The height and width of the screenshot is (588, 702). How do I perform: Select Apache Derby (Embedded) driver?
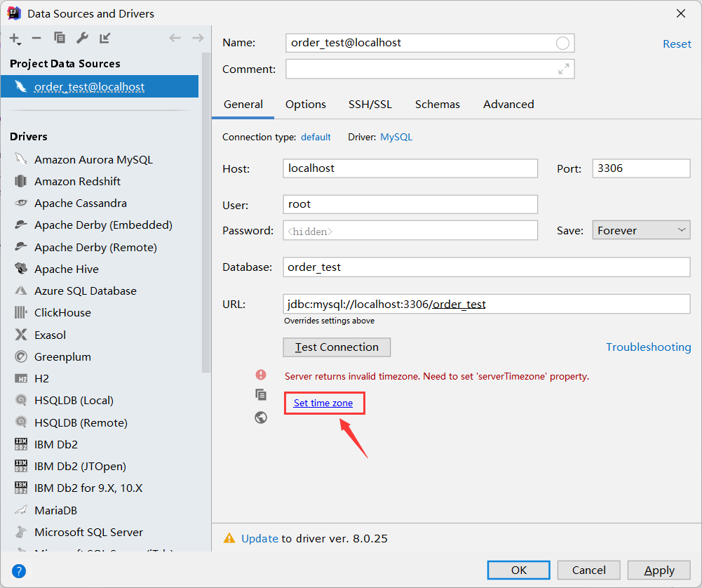tap(103, 225)
